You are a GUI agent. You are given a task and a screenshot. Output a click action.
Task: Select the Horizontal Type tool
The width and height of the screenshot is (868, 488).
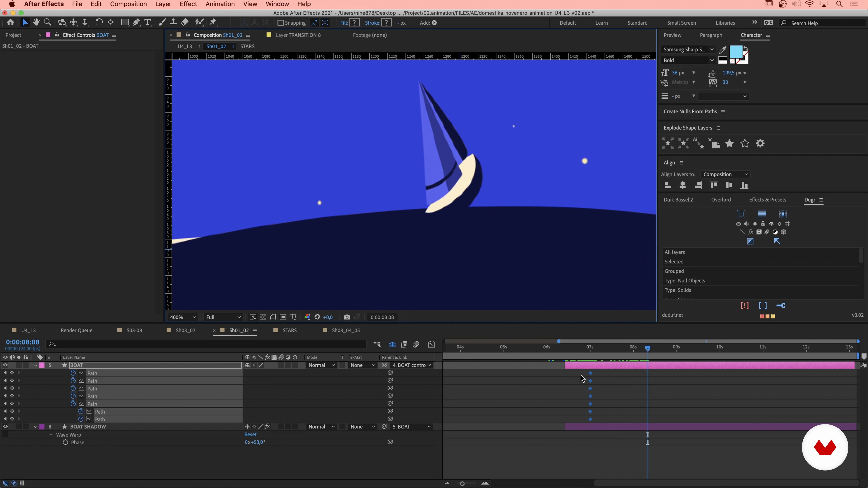[x=147, y=23]
